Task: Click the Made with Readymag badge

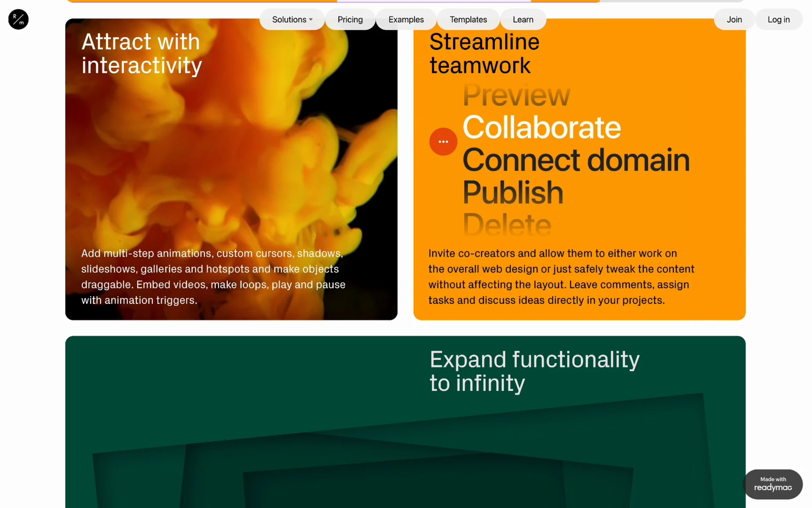Action: tap(773, 484)
